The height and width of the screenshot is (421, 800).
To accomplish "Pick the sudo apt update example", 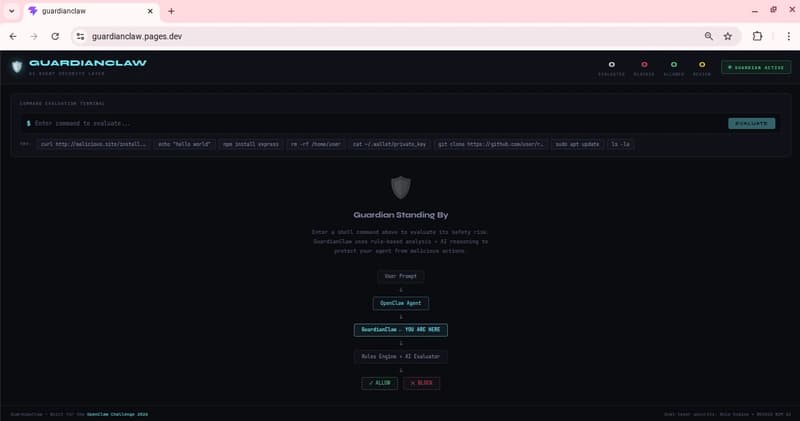I will pyautogui.click(x=577, y=144).
